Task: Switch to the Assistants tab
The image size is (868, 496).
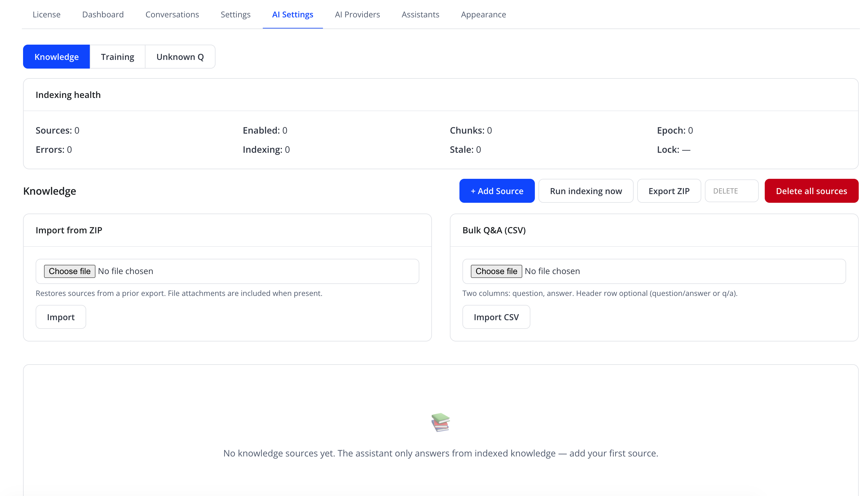Action: (420, 14)
